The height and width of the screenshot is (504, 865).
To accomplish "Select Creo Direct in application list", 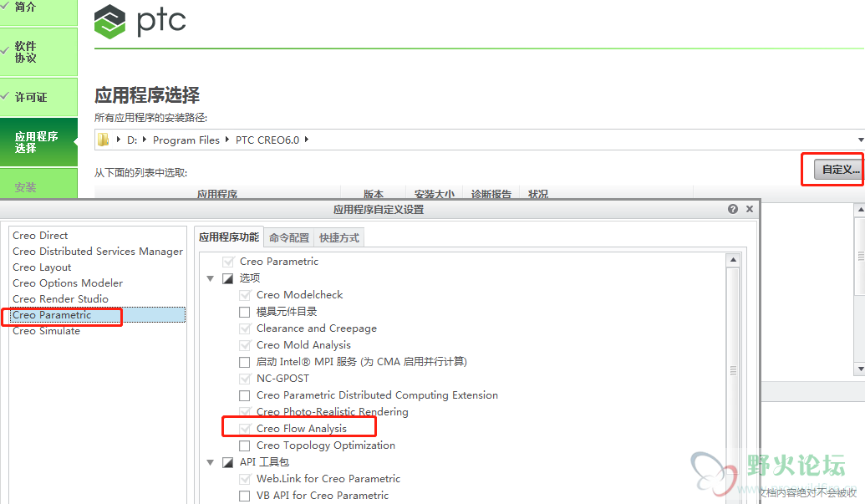I will [x=40, y=236].
